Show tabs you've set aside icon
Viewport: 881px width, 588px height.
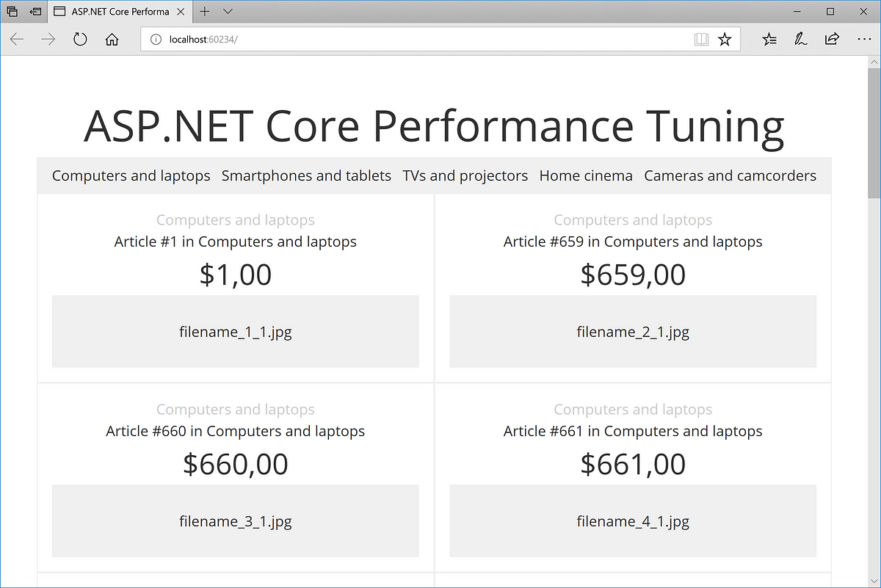(12, 12)
